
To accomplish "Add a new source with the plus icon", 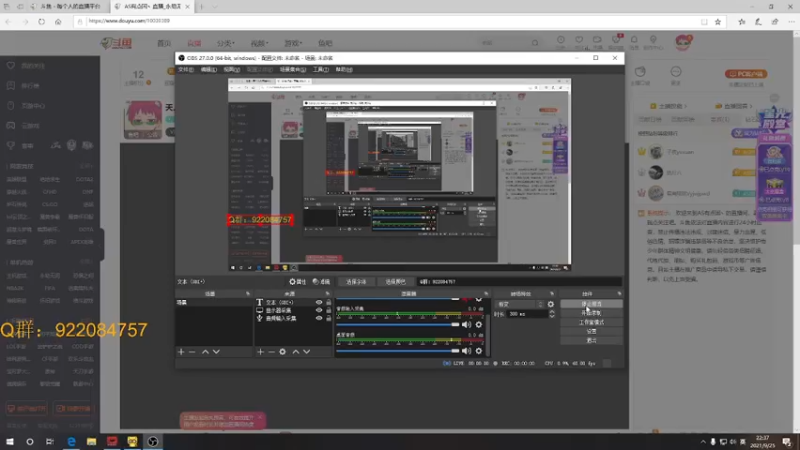I will click(261, 352).
